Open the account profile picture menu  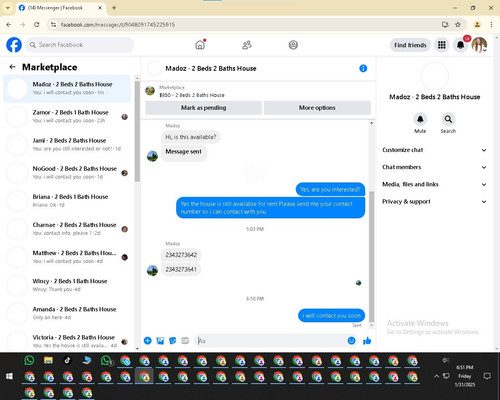tap(479, 45)
